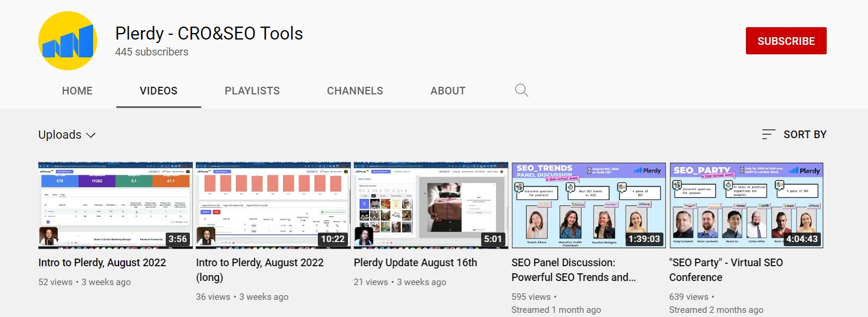The height and width of the screenshot is (317, 868).
Task: Open the channel search magnifier icon
Action: (521, 90)
